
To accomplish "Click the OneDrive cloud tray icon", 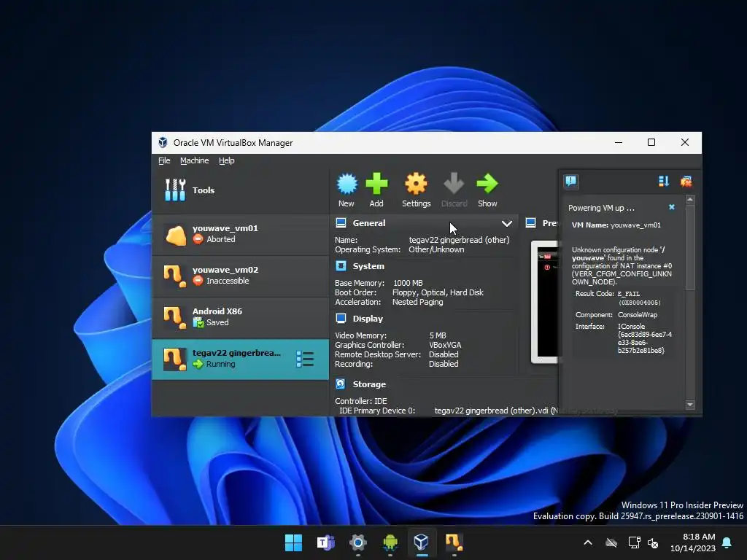I will (611, 542).
